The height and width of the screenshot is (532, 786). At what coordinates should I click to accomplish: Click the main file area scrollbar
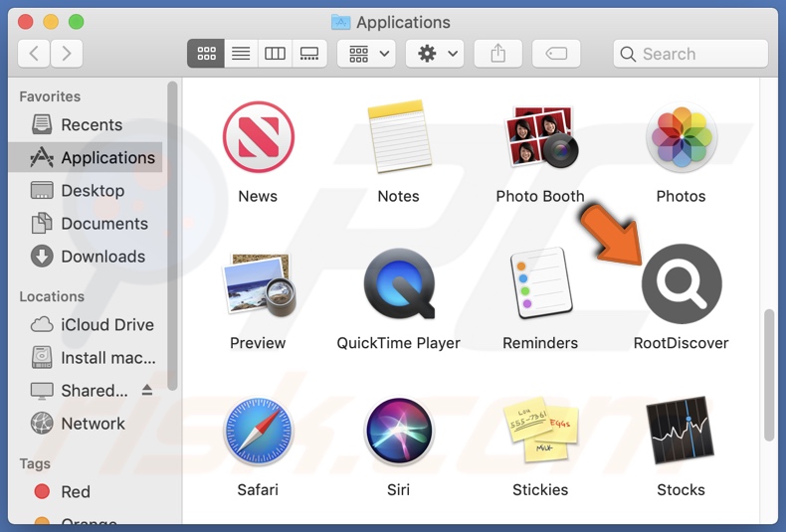pyautogui.click(x=769, y=375)
